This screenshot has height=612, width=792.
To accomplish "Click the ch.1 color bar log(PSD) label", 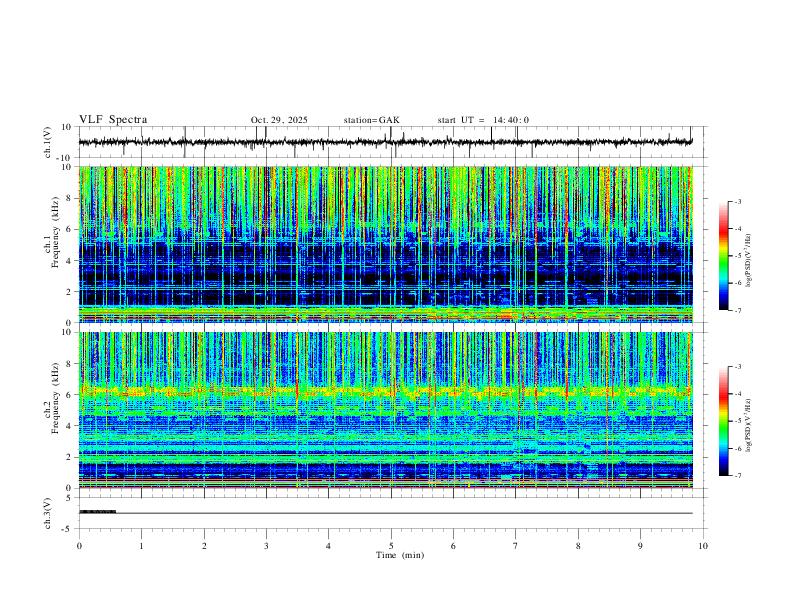I will (749, 260).
